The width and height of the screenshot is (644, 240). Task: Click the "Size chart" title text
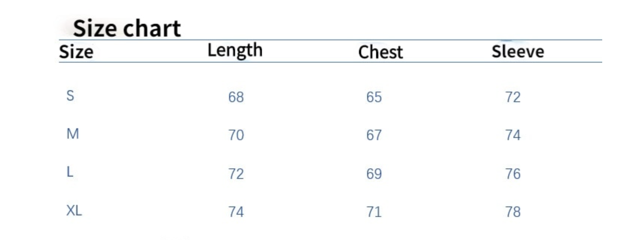click(x=127, y=28)
